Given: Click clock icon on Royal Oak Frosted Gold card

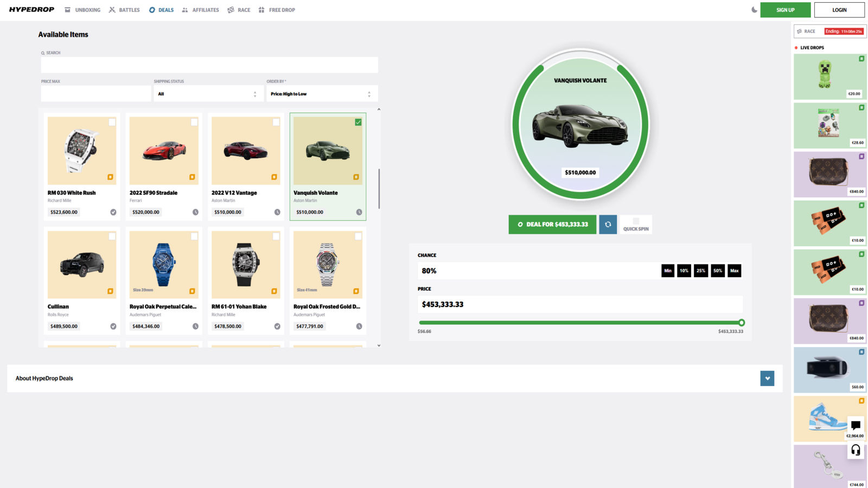Looking at the screenshot, I should coord(359,326).
